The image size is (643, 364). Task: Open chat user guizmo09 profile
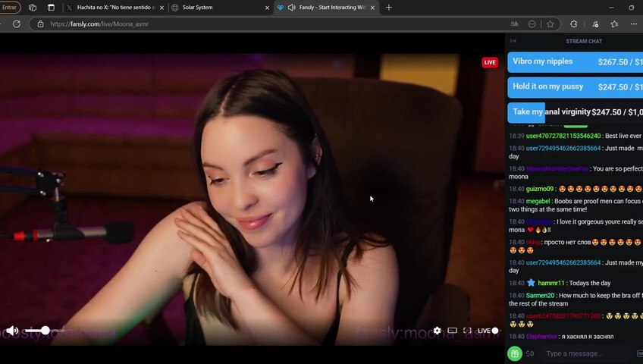[x=540, y=189]
